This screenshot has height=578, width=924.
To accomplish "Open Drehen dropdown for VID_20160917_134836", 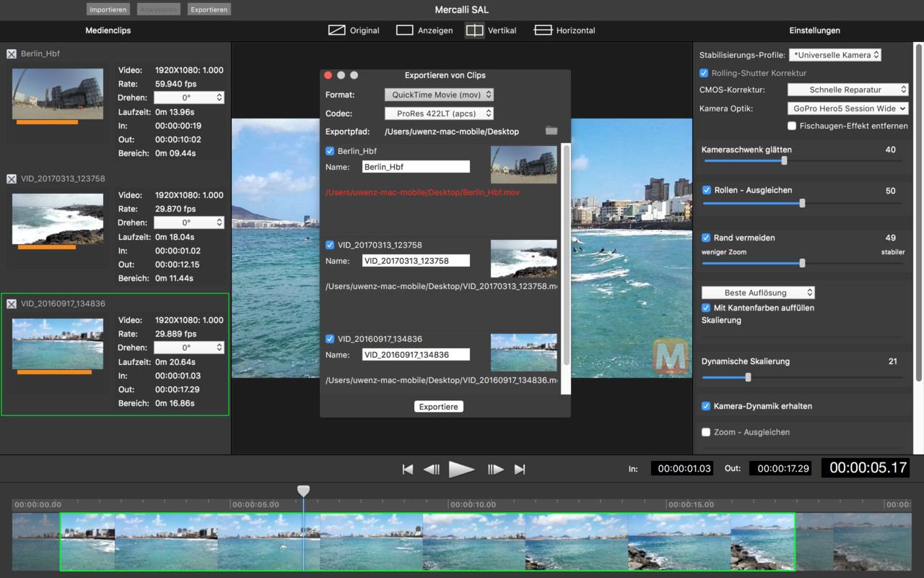I will [x=189, y=348].
